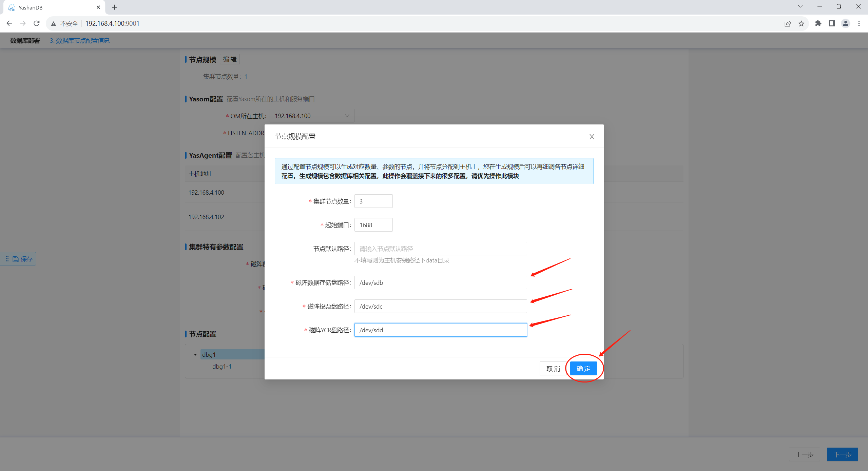
Task: Close the YashanDB tab
Action: [x=98, y=7]
